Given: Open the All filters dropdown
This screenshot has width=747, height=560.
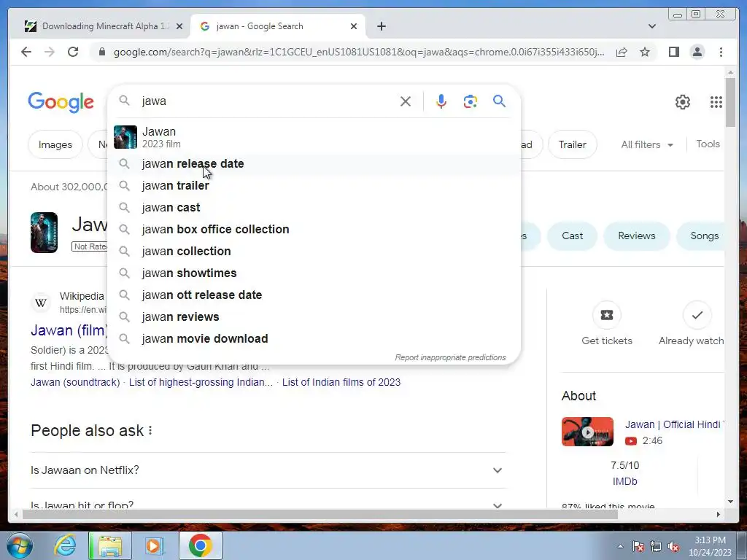Looking at the screenshot, I should click(647, 145).
